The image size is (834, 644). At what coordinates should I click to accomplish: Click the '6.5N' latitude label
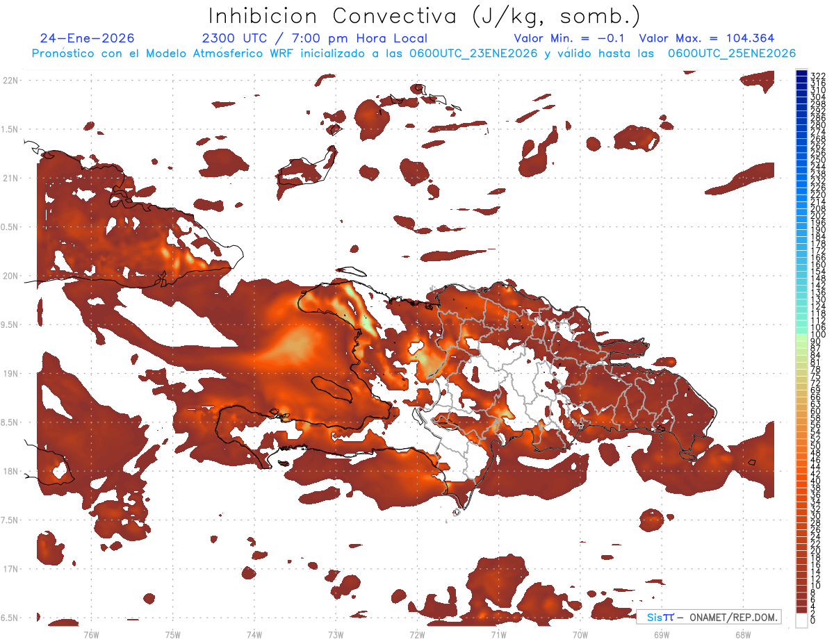[x=10, y=618]
